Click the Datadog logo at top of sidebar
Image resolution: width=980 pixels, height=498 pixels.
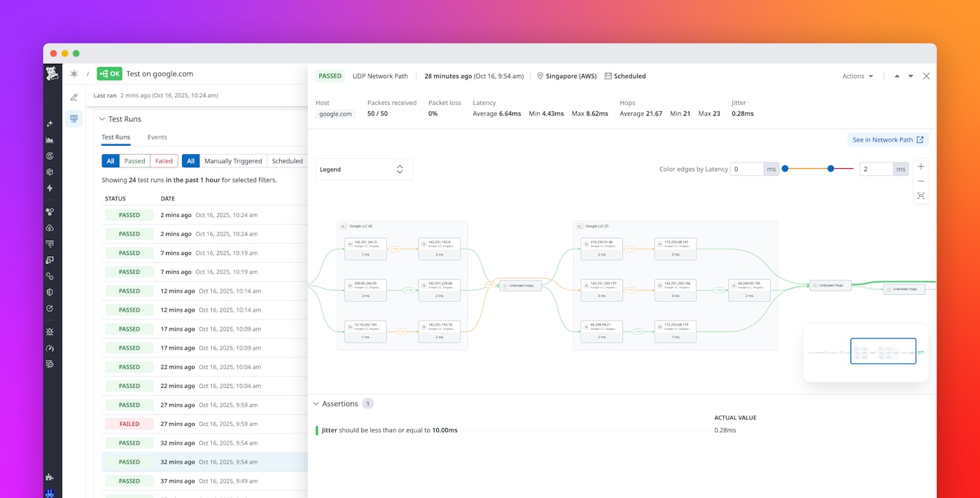[50, 74]
